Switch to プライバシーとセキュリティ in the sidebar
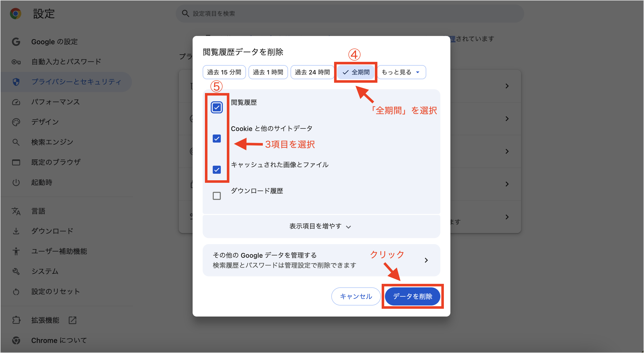Screen dimensions: 644x353 [x=76, y=82]
